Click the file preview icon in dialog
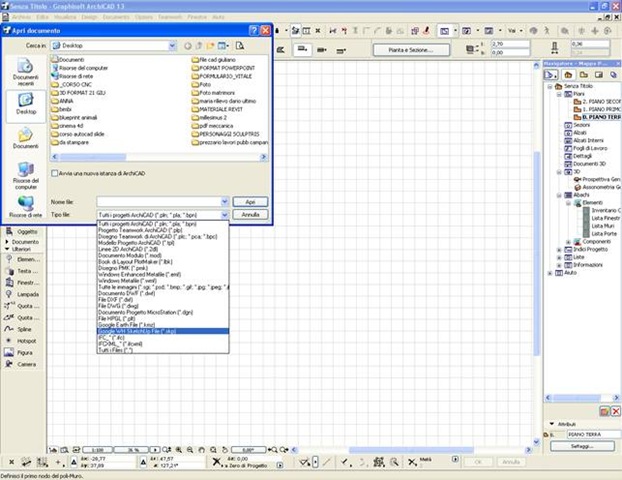 (240, 46)
